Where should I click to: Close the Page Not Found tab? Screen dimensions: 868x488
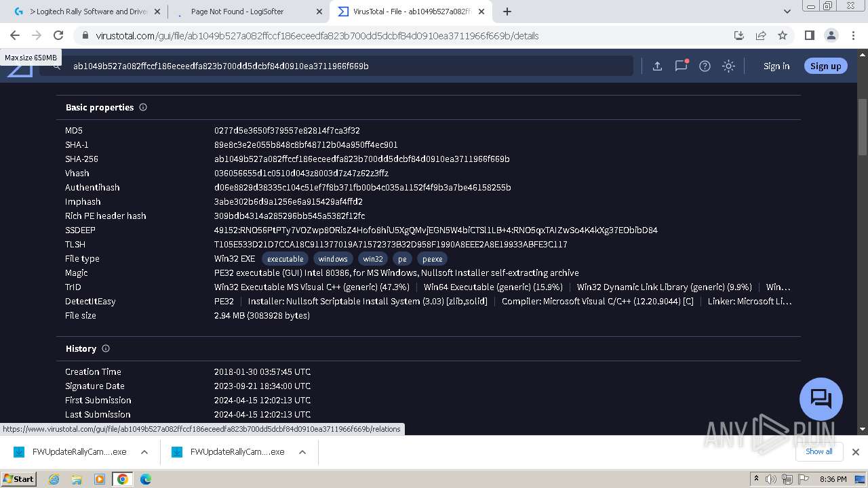pyautogui.click(x=319, y=12)
